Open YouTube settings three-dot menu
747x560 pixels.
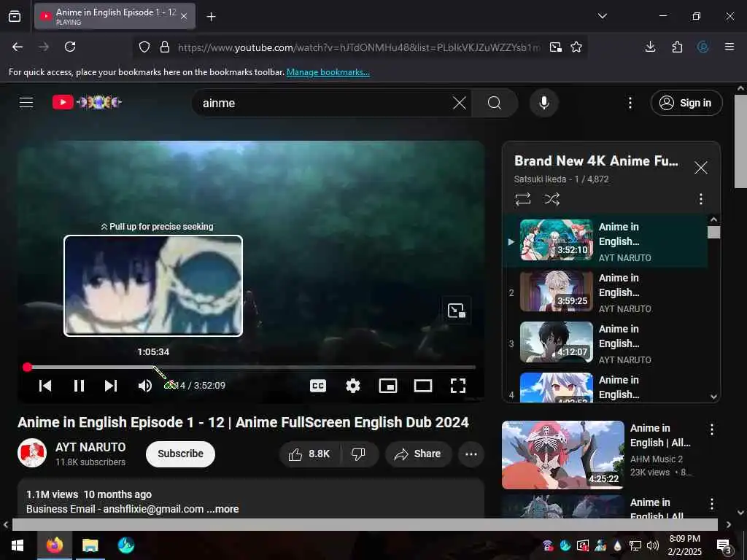[x=630, y=103]
